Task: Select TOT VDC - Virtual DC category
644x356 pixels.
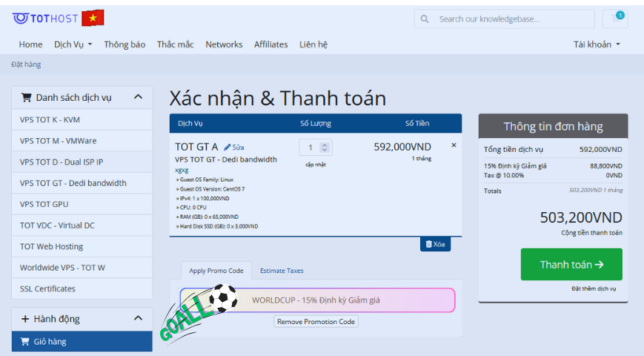Action: (82, 225)
